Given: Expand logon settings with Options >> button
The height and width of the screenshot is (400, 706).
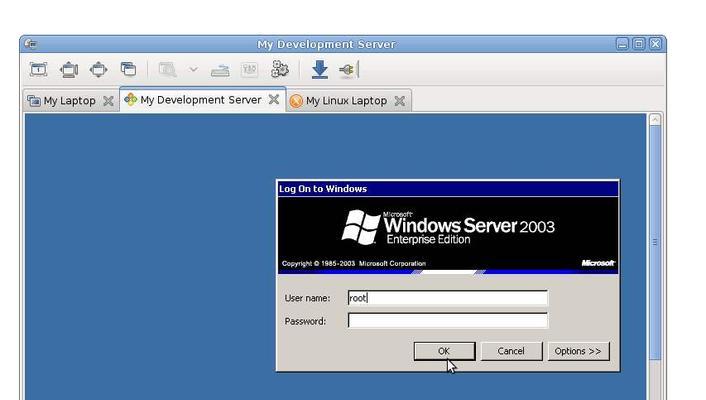Looking at the screenshot, I should tap(578, 351).
